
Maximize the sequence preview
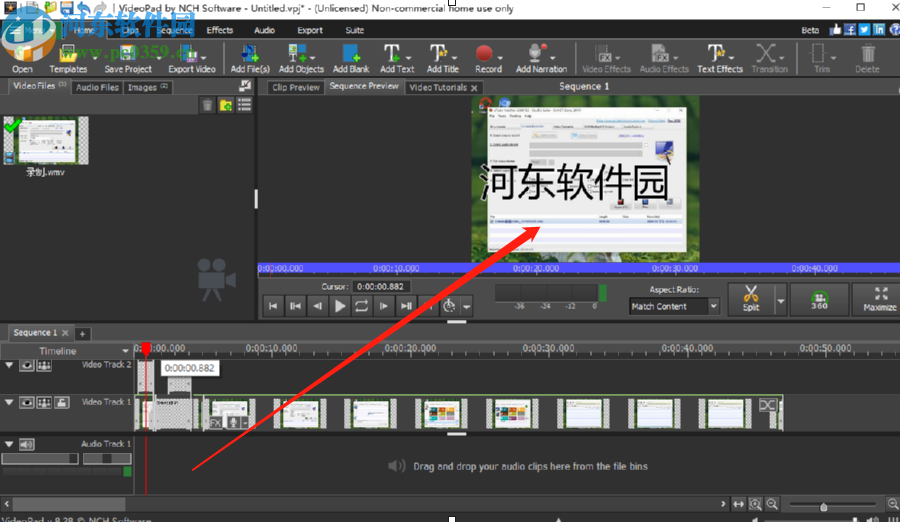point(880,299)
